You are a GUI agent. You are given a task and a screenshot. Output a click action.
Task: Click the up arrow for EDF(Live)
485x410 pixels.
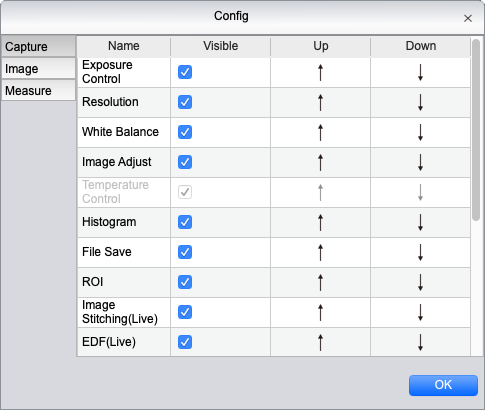coord(320,342)
